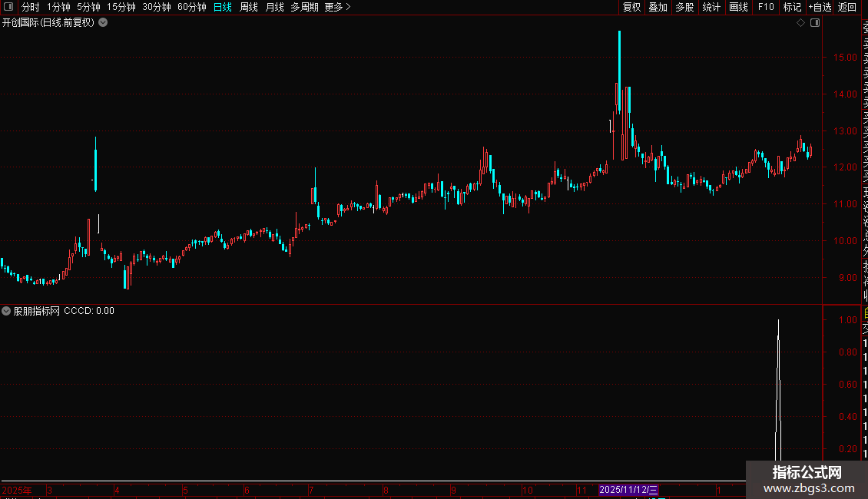Click the 9.00 price axis label
Viewport: 868px width, 499px height.
847,278
